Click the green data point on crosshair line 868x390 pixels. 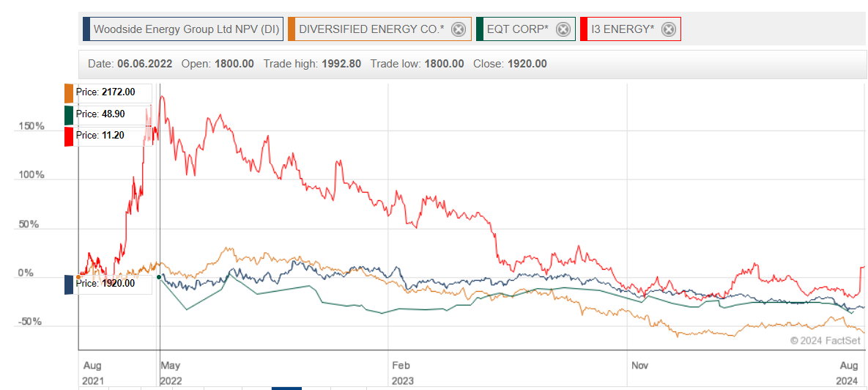(x=160, y=277)
